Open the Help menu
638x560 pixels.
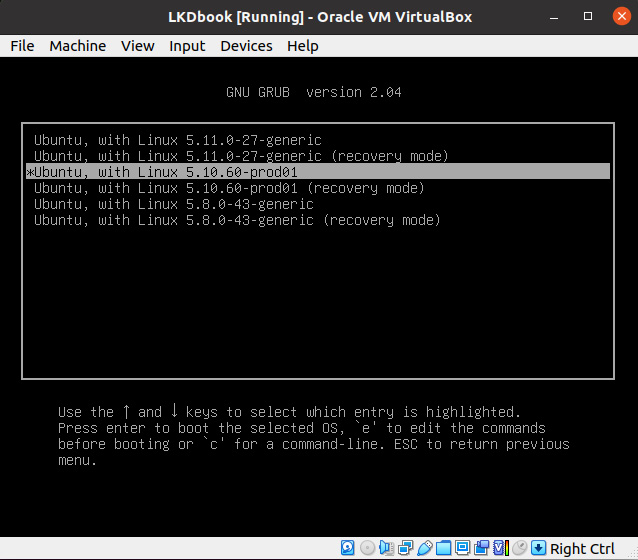tap(303, 46)
